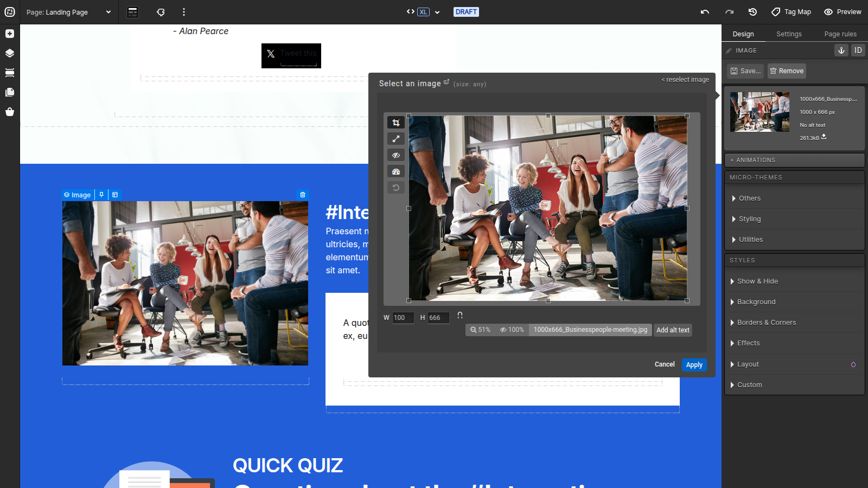The height and width of the screenshot is (488, 868).
Task: Open the layers panel in sidebar
Action: point(10,53)
